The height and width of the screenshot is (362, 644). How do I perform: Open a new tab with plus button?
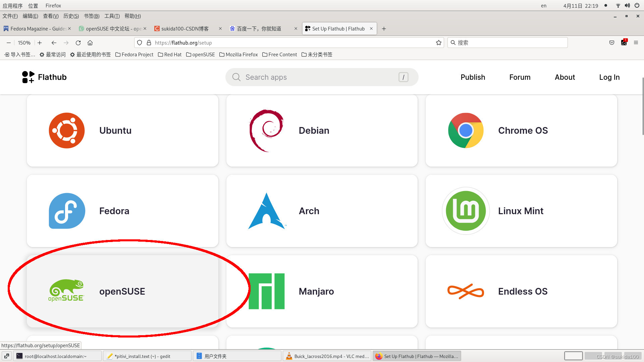pyautogui.click(x=384, y=28)
